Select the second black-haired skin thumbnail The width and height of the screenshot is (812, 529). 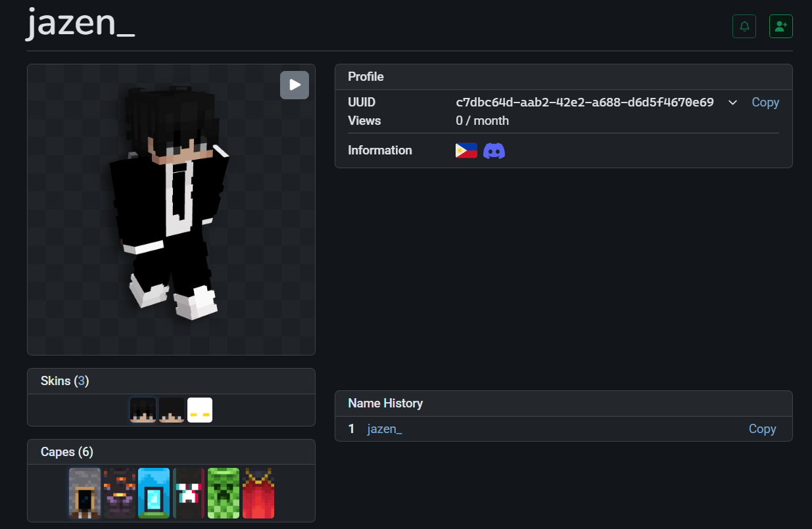[172, 410]
